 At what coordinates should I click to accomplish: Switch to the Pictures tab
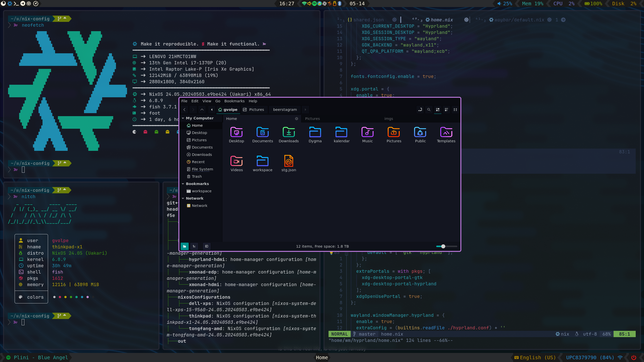[312, 119]
